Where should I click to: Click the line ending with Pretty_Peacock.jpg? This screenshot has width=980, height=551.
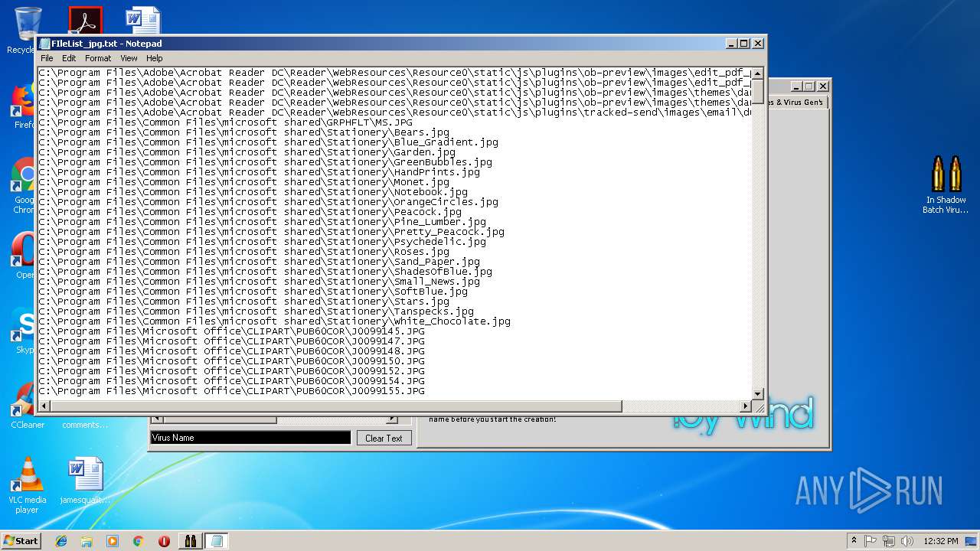[271, 232]
